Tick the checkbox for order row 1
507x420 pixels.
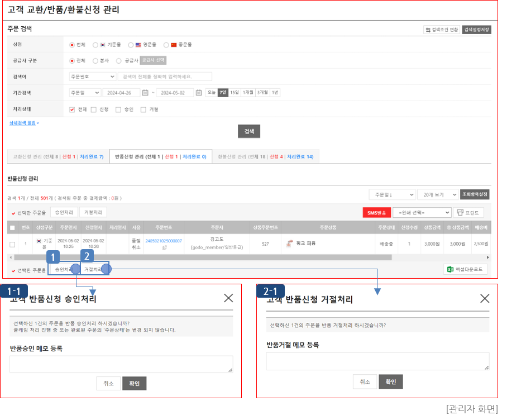tap(12, 244)
